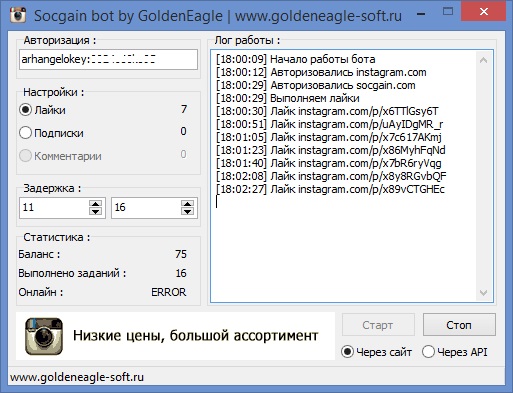Viewport: 513px width, 393px height.
Task: Select the Лайки radio button
Action: (26, 110)
